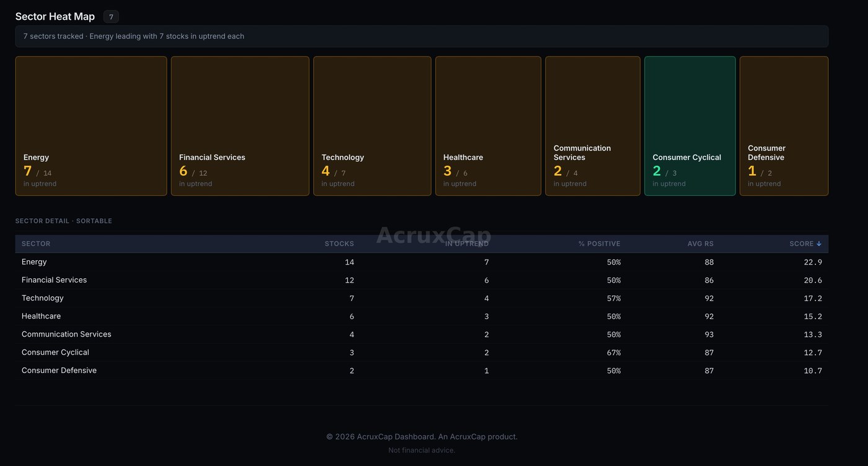Click Technology's score value 17.2
This screenshot has width=868, height=466.
point(813,298)
